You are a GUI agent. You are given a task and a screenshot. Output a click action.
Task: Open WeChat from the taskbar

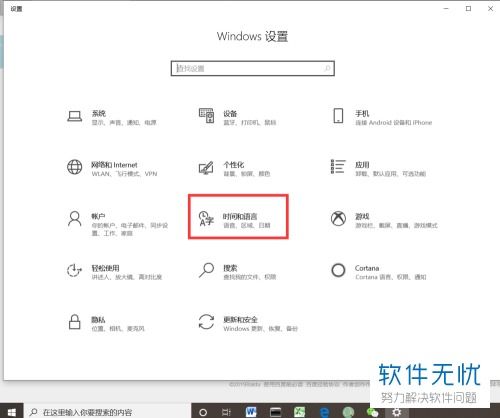372,413
